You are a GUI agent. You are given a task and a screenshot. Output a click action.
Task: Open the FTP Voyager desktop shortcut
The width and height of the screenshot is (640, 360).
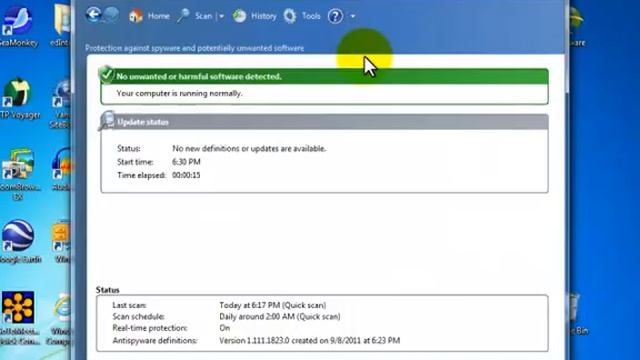[18, 98]
